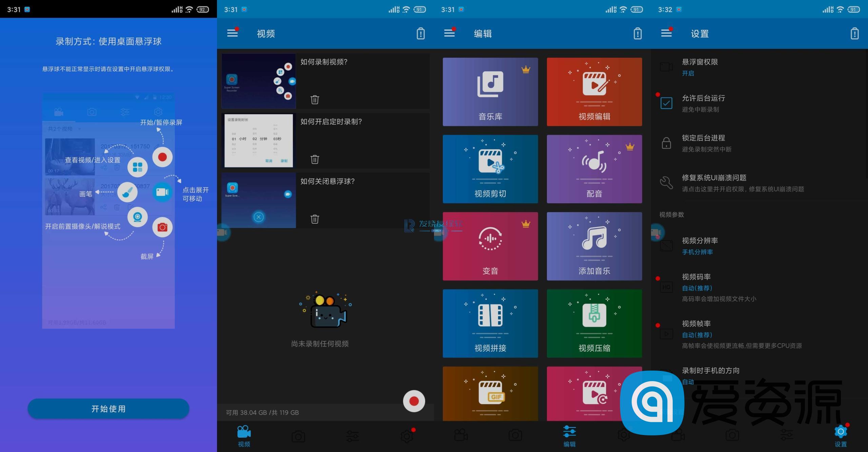Open the 变音 voice changer tool
868x452 pixels.
click(490, 246)
